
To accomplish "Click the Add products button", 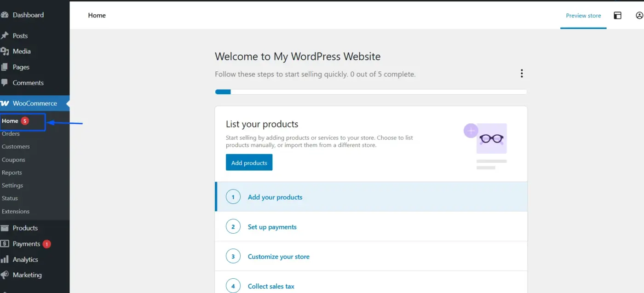I will 249,162.
